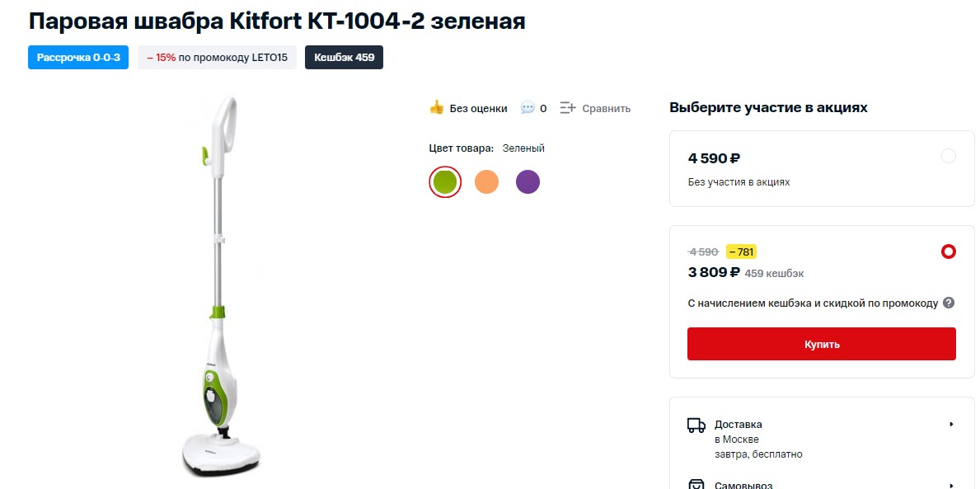The width and height of the screenshot is (980, 489).
Task: Select price 4 590 ₽ without promotions
Action: click(x=948, y=156)
